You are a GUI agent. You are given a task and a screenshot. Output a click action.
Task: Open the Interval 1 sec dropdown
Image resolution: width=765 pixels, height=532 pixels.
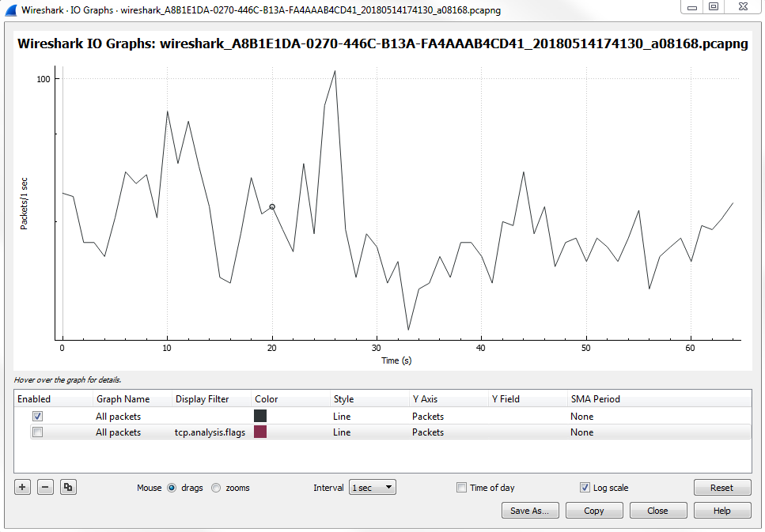tap(373, 488)
